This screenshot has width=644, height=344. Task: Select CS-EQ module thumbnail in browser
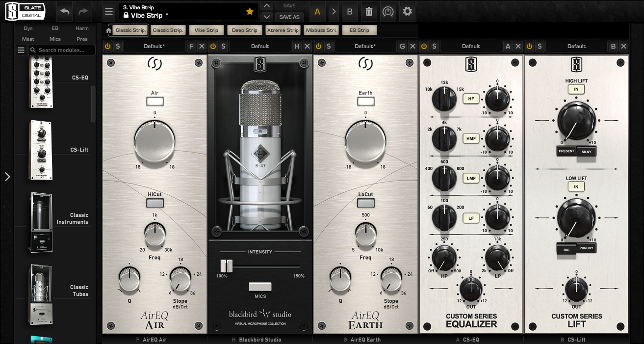(42, 82)
